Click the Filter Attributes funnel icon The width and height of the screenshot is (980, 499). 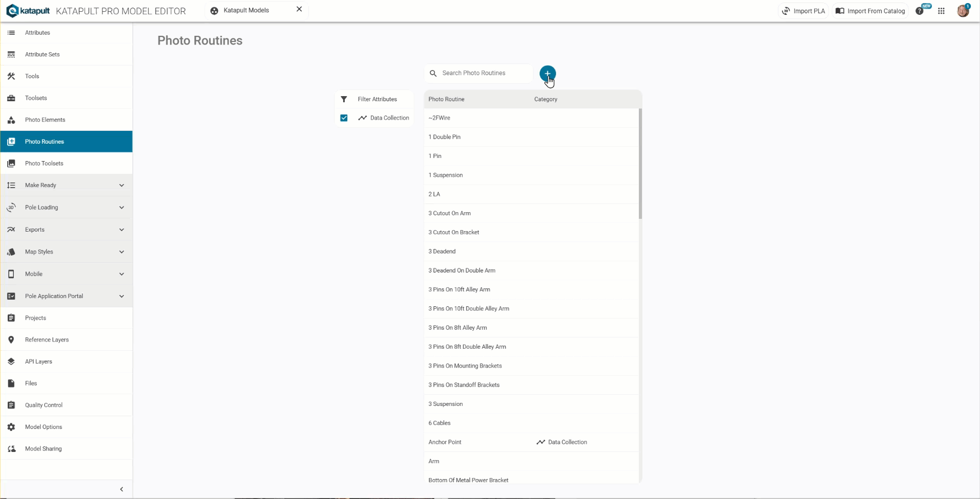344,99
